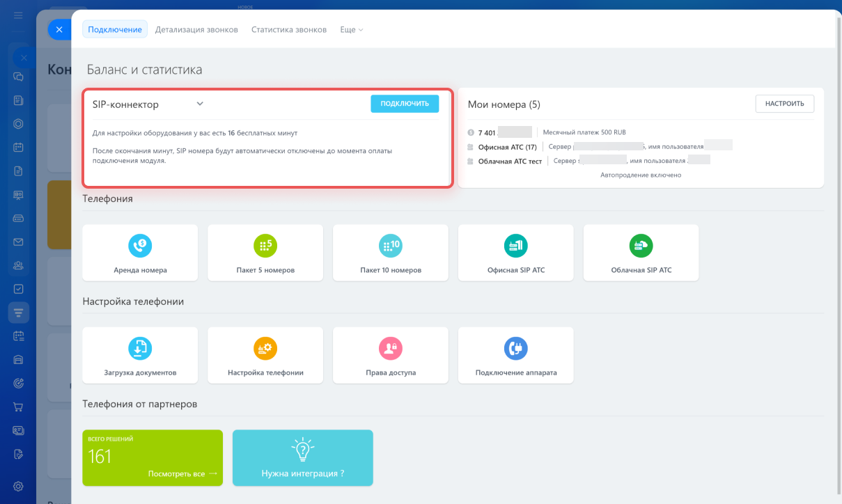Open the Посмотреть все link
The image size is (842, 504).
click(182, 473)
